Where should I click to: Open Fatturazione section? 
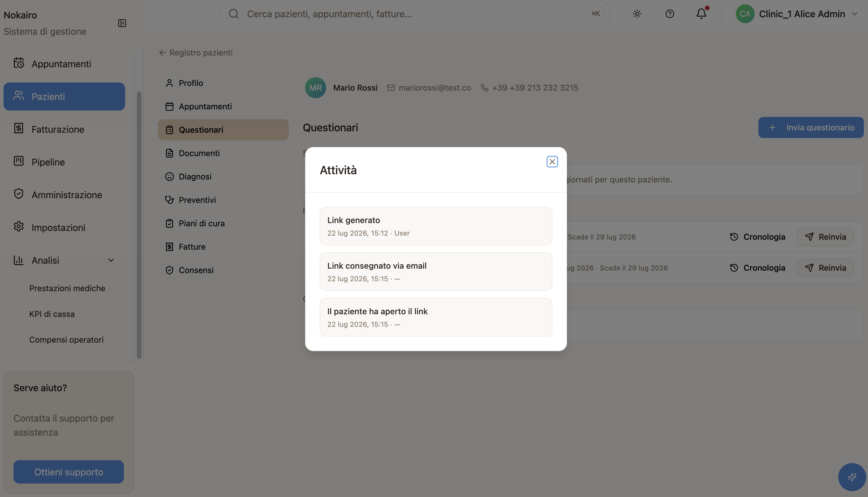click(x=64, y=130)
